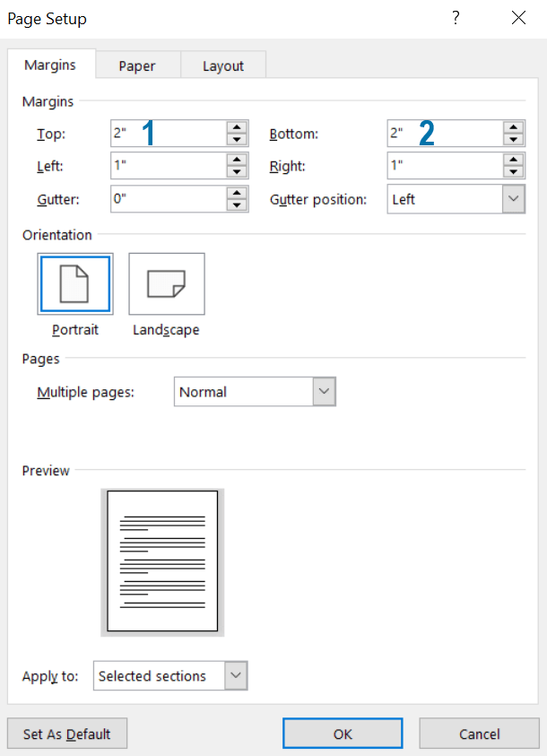Decrease Top margin with down arrow

(237, 140)
